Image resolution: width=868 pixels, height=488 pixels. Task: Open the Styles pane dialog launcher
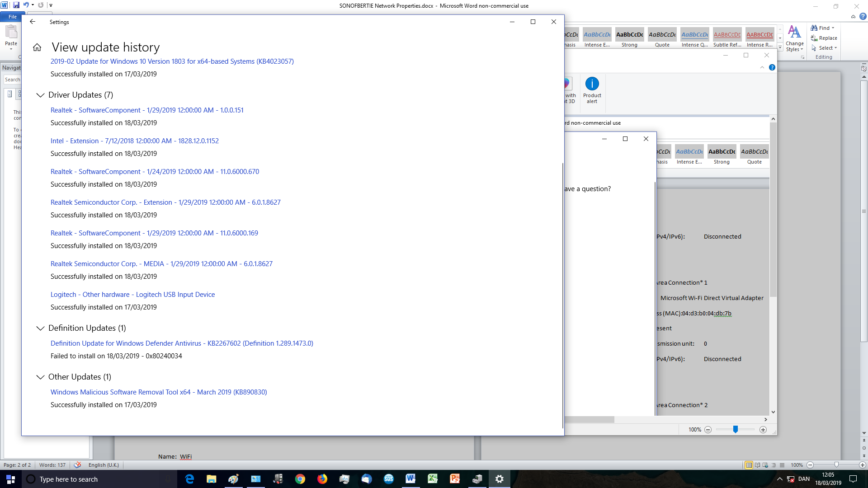coord(802,57)
